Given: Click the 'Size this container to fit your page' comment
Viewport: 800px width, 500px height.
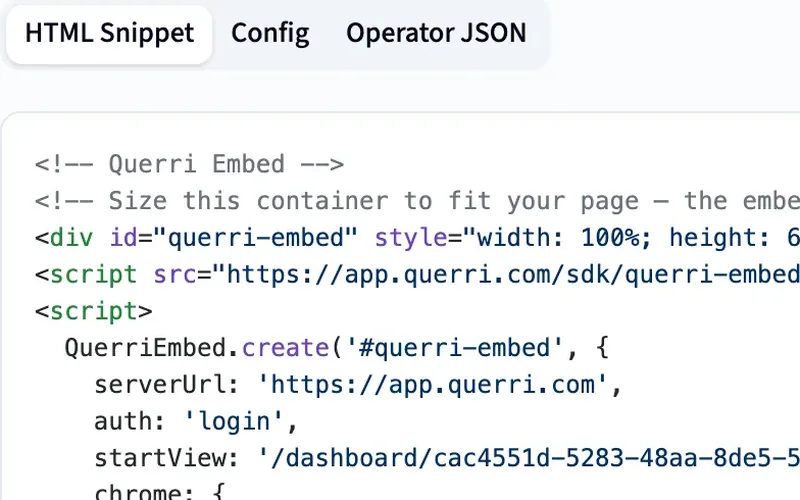Looking at the screenshot, I should tap(417, 201).
